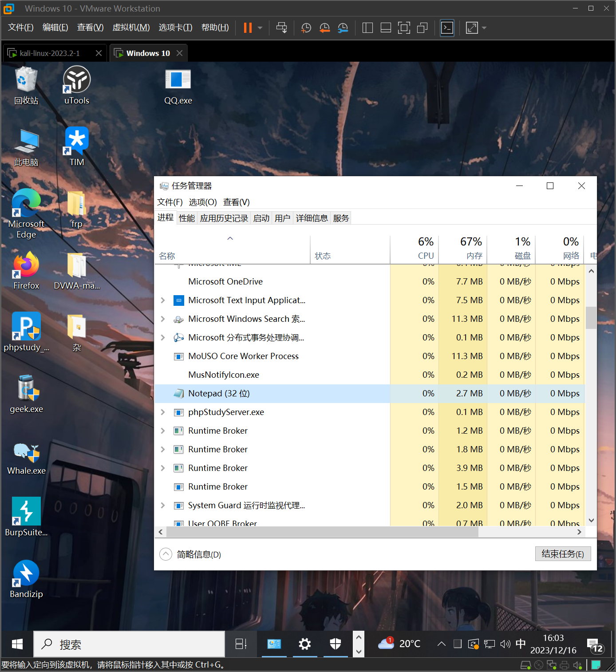Open the VMware console view icon
This screenshot has height=672, width=616.
tap(447, 28)
